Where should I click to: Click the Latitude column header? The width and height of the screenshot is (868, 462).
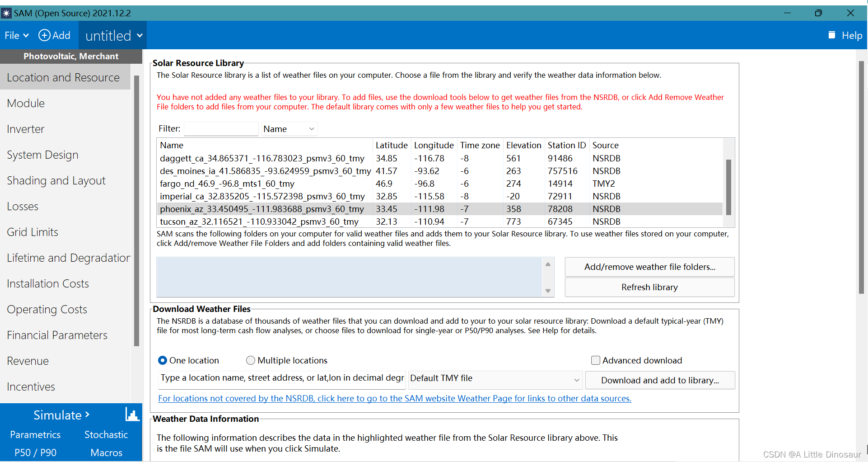[392, 145]
